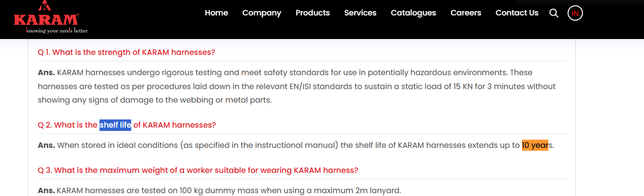Click the highlighted 'shelf life' text

pyautogui.click(x=115, y=125)
